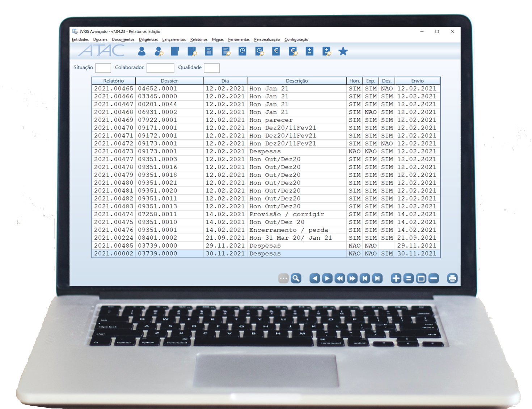Jump forward a page with double-right arrow
532x409 pixels.
[352, 278]
